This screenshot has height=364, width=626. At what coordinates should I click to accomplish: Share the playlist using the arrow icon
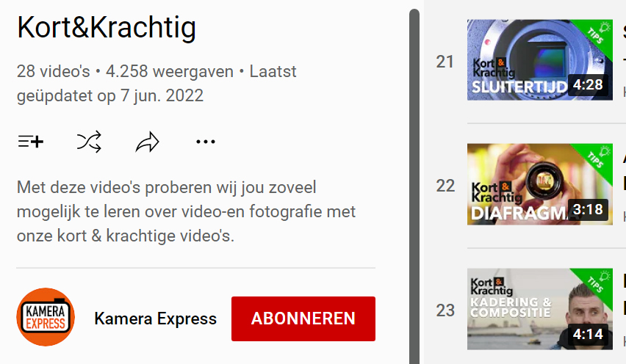pos(148,142)
